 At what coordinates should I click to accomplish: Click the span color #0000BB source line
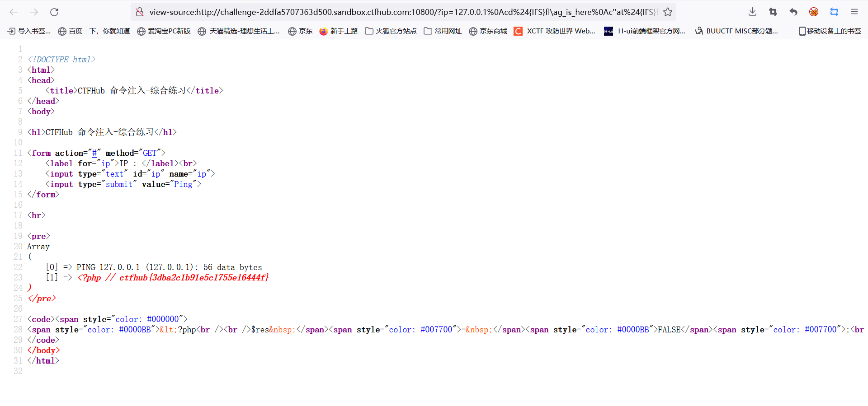click(x=445, y=330)
